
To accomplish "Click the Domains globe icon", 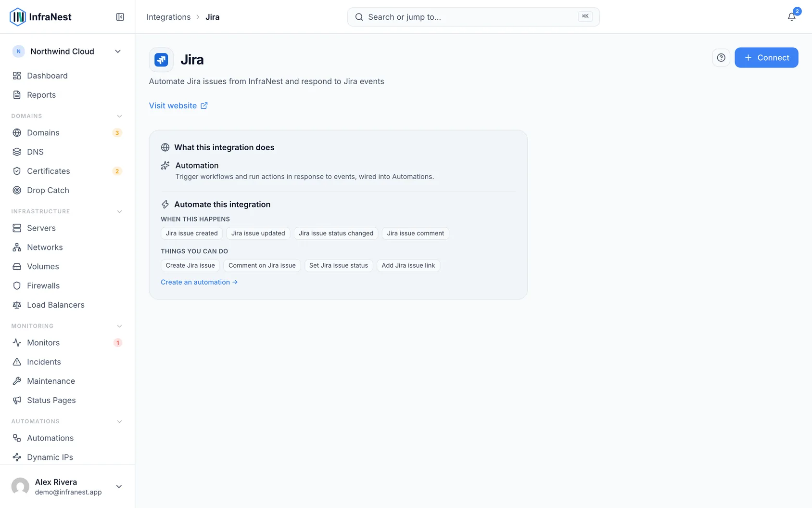I will (17, 132).
